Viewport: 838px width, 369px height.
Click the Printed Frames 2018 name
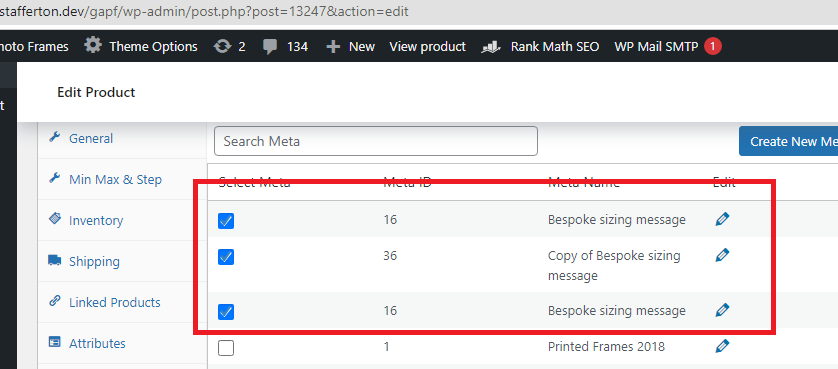tap(606, 347)
